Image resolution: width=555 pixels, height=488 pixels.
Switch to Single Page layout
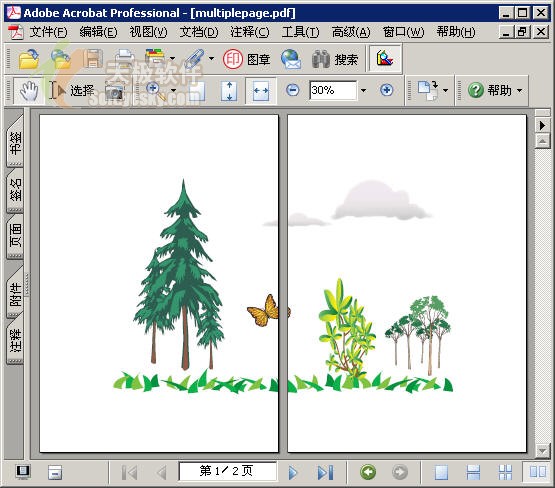(x=441, y=472)
